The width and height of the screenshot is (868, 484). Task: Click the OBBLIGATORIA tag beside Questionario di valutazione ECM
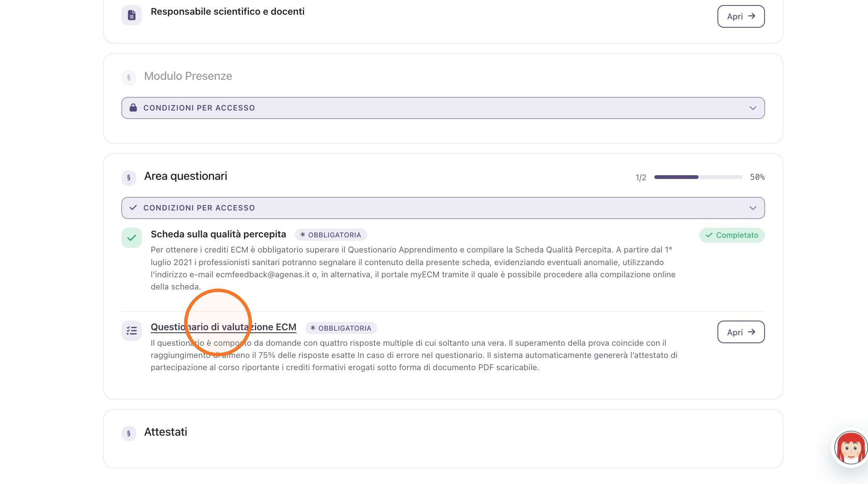pos(341,328)
